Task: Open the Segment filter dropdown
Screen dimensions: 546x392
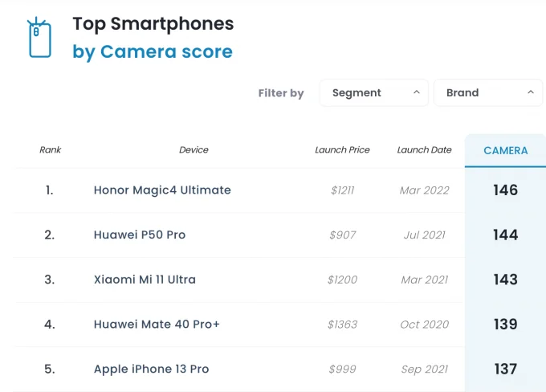Action: click(x=374, y=92)
